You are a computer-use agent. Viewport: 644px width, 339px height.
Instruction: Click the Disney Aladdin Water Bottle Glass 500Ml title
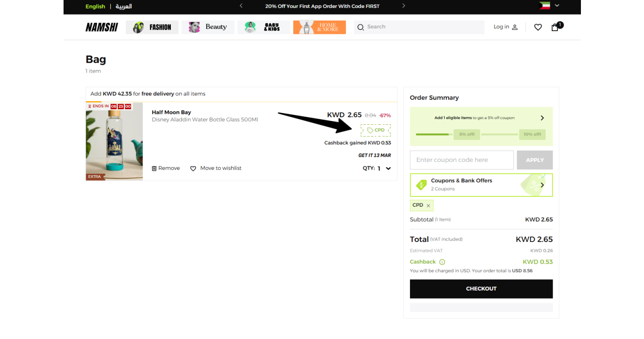(205, 120)
